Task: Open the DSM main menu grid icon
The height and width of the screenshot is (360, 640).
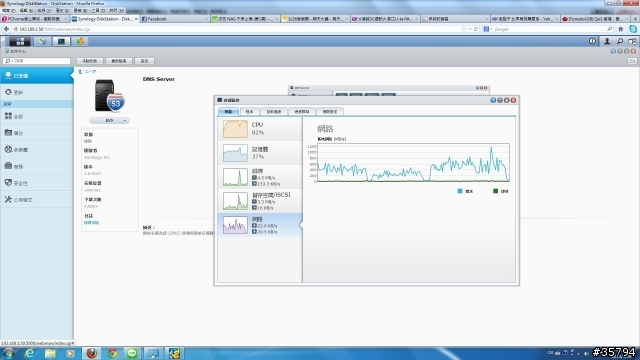Action: 20,41
